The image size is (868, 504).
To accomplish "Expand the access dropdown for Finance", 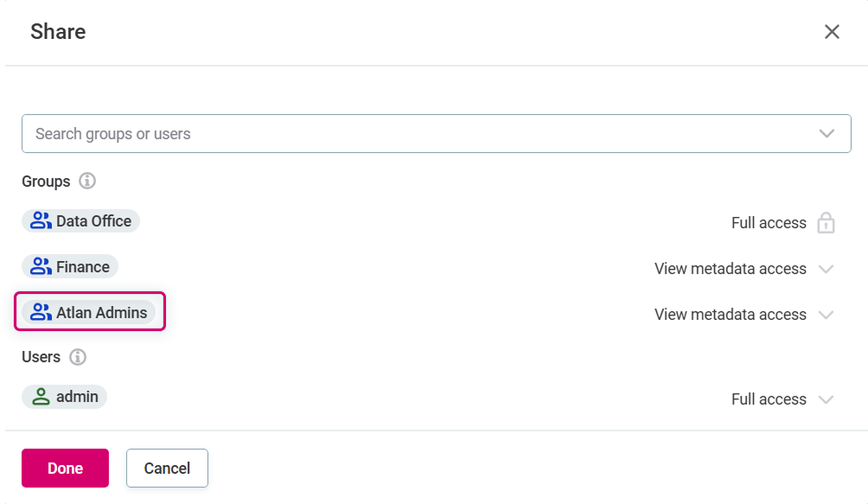I will point(827,269).
